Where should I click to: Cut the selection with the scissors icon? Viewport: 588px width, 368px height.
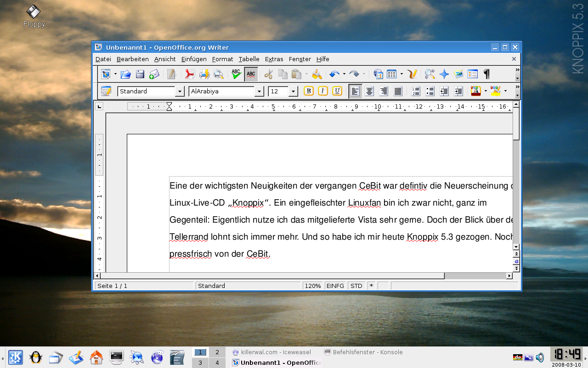(x=269, y=74)
